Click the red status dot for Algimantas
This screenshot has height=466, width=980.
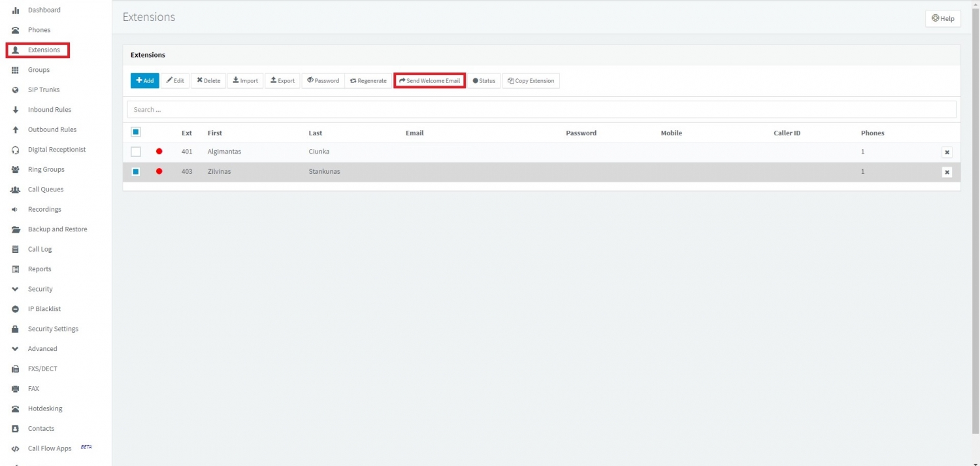(159, 152)
